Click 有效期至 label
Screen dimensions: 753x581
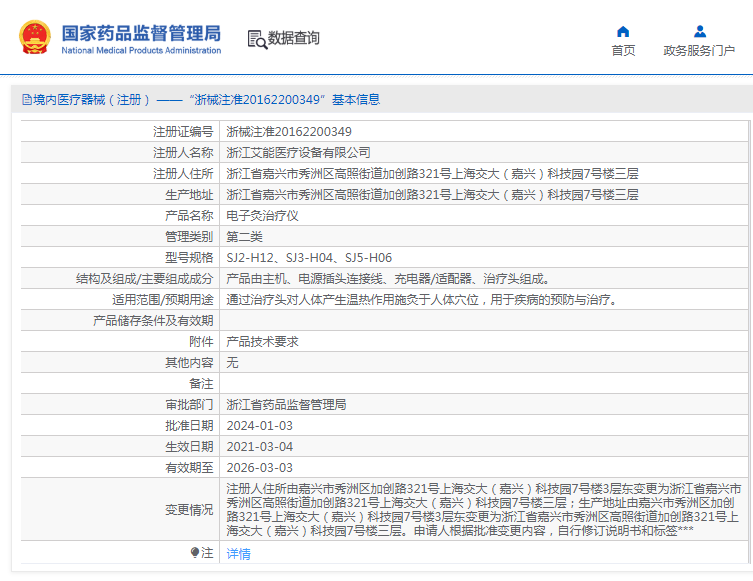coord(189,468)
